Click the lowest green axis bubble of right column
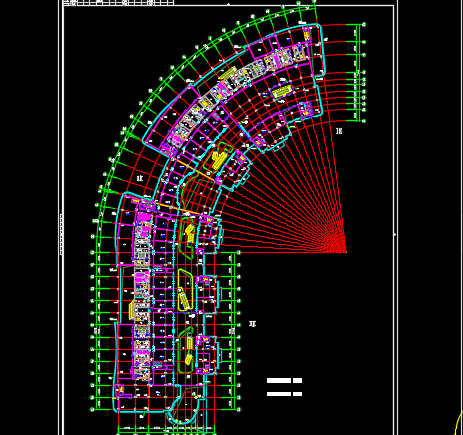Viewport: 463px width, 435px height. 364,121
